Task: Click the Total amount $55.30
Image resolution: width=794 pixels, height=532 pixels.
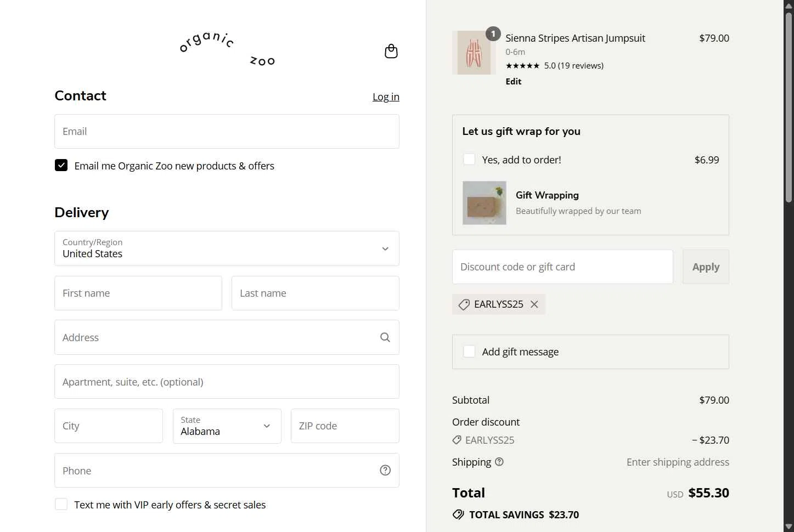Action: [x=708, y=493]
